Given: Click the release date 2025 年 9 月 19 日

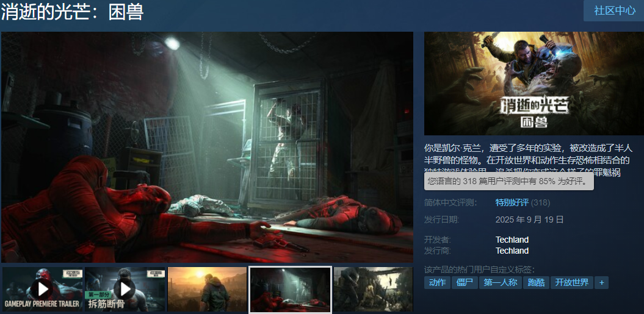Looking at the screenshot, I should click(x=529, y=219).
